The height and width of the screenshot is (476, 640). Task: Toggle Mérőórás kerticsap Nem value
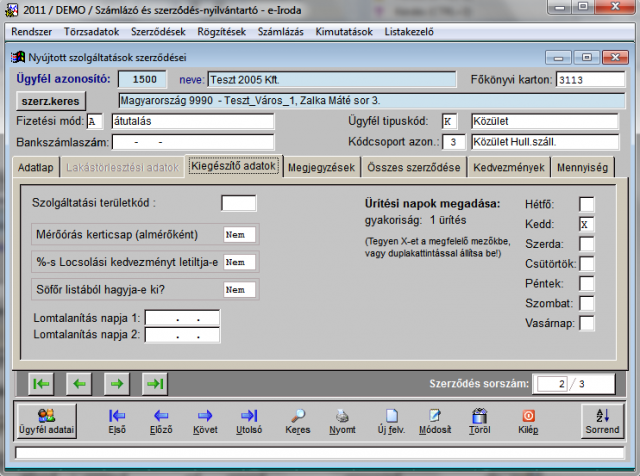239,235
